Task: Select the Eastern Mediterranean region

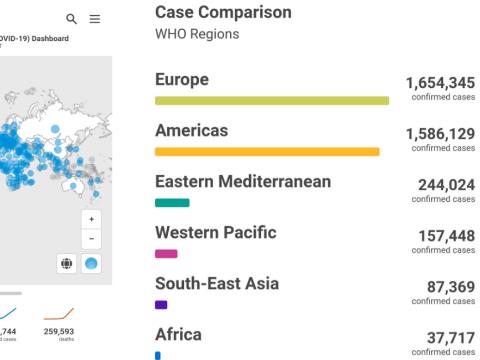Action: tap(243, 182)
